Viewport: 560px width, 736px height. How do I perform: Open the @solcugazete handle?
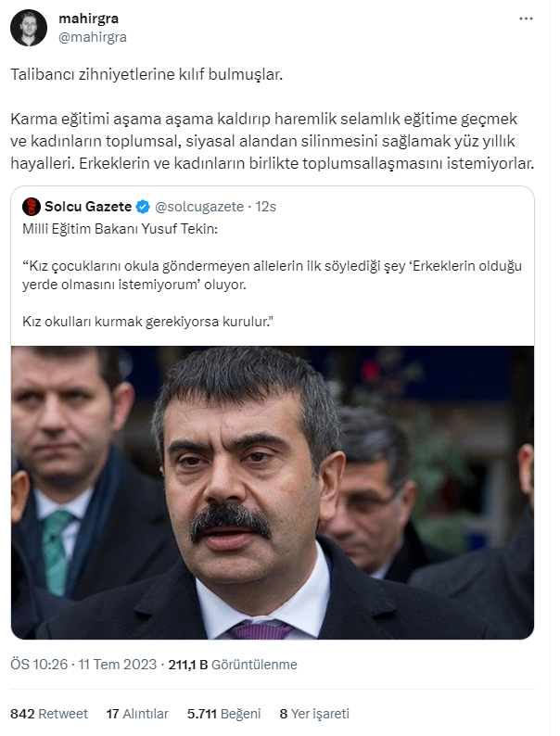tap(199, 207)
